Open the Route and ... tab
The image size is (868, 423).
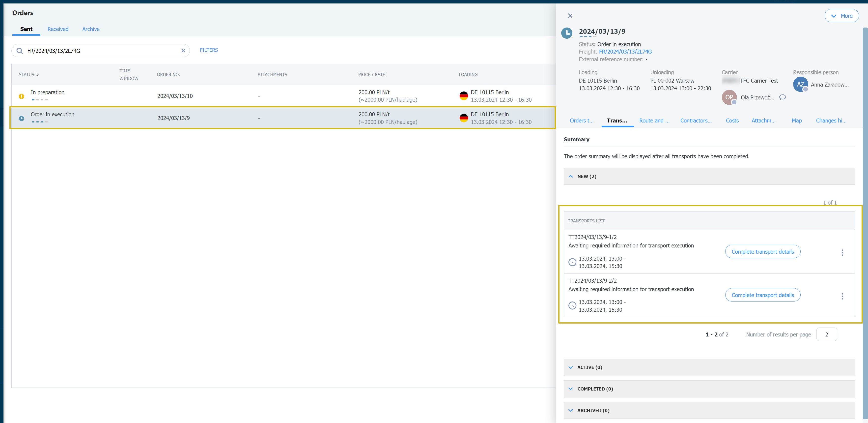pos(654,120)
